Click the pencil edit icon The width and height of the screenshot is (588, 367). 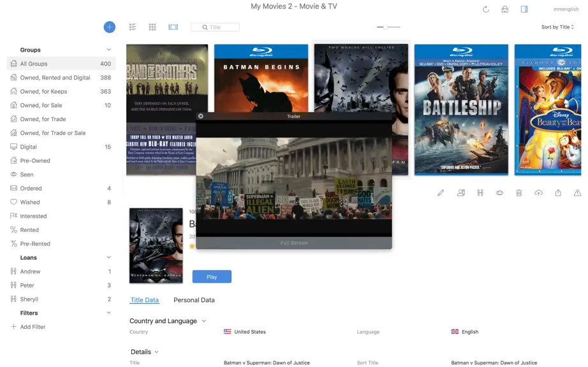[x=441, y=193]
